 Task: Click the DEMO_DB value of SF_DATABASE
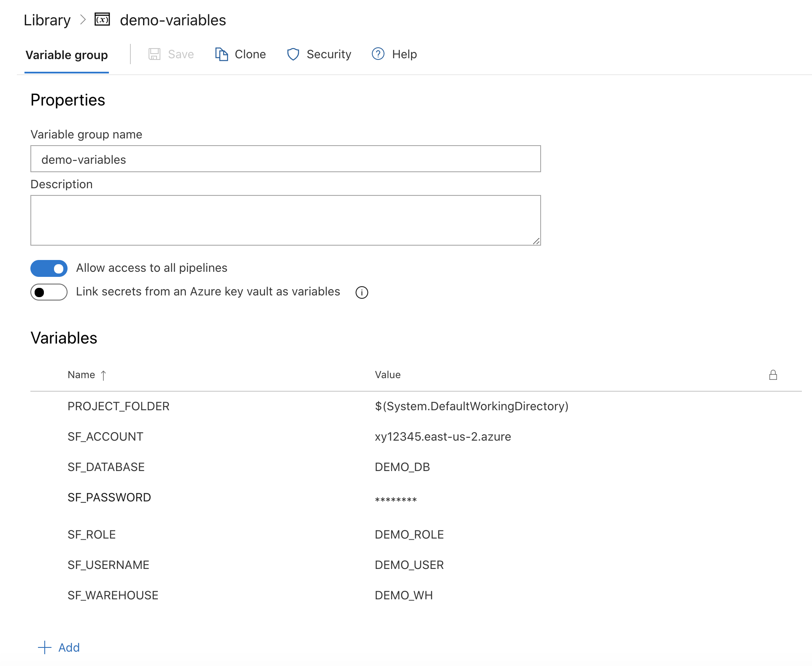click(402, 467)
